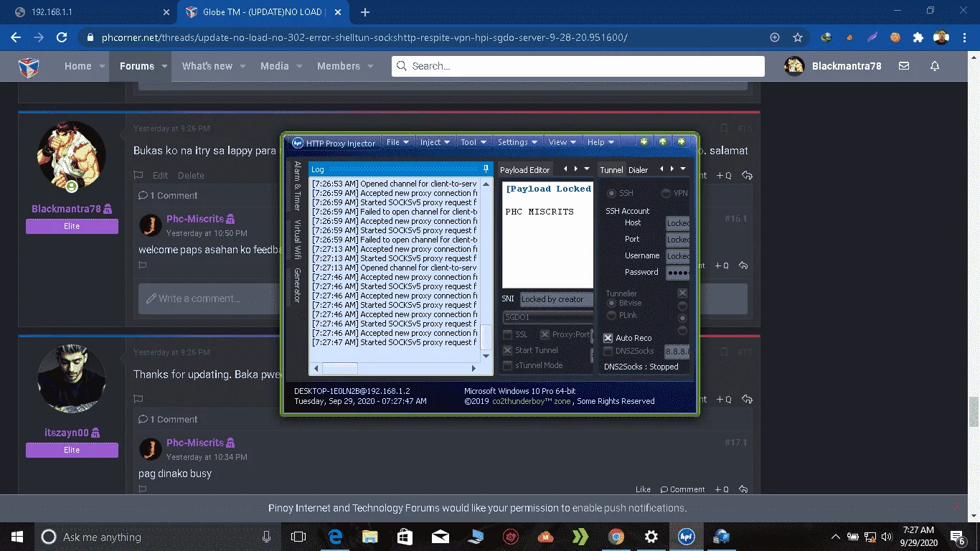Open the Chrome extensions puzzle icon
The width and height of the screenshot is (980, 551).
pyautogui.click(x=918, y=37)
